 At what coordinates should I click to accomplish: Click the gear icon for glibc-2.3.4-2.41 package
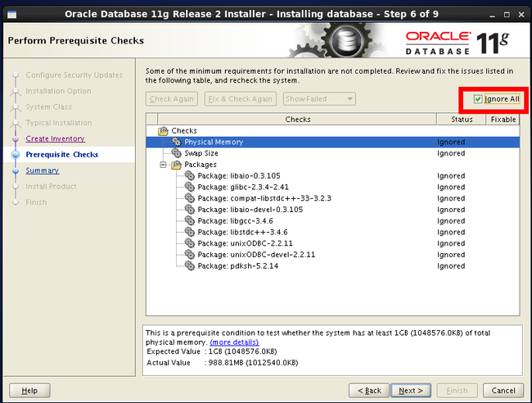pyautogui.click(x=190, y=187)
